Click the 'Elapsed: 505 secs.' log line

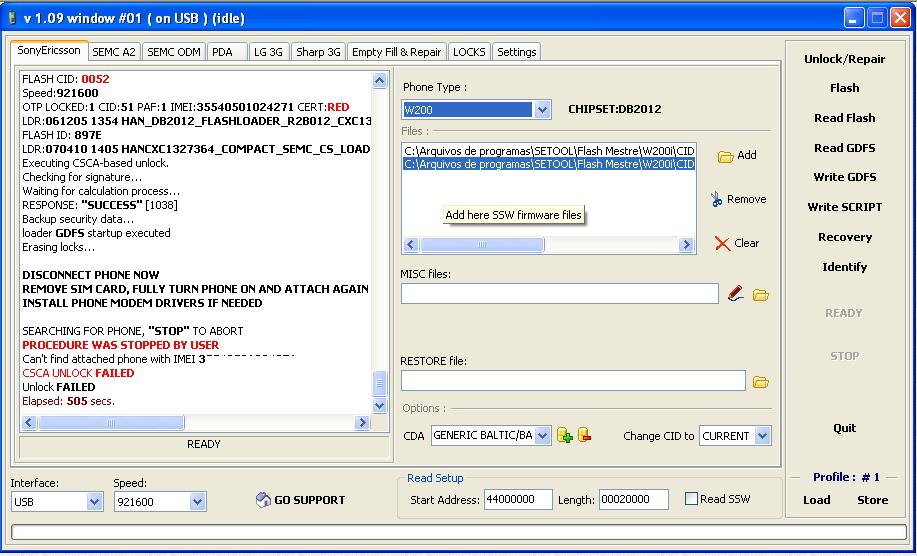tap(68, 401)
